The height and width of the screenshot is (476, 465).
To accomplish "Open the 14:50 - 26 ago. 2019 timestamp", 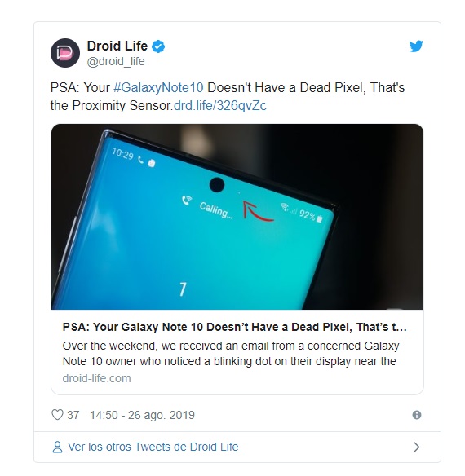I will (x=142, y=415).
